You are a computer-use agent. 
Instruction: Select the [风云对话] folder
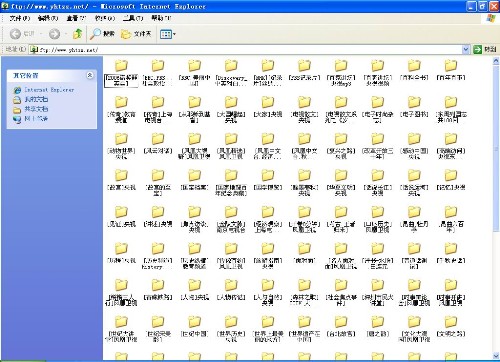pyautogui.click(x=158, y=144)
